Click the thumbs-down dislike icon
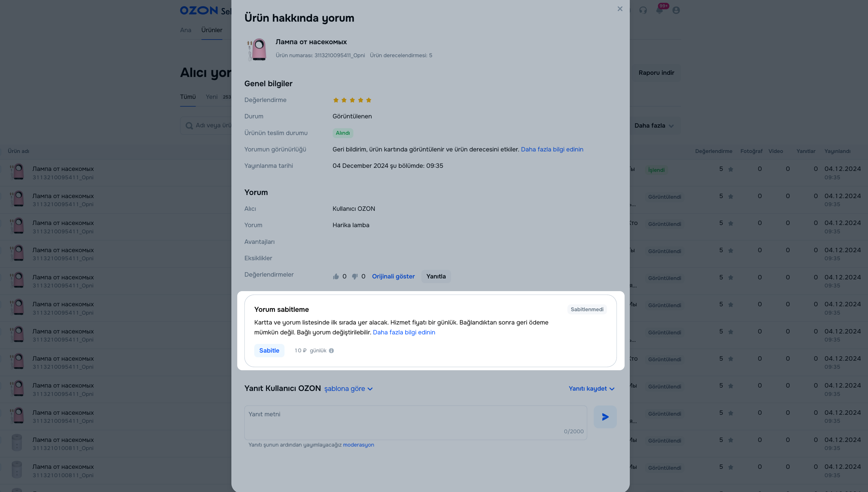 click(x=355, y=276)
